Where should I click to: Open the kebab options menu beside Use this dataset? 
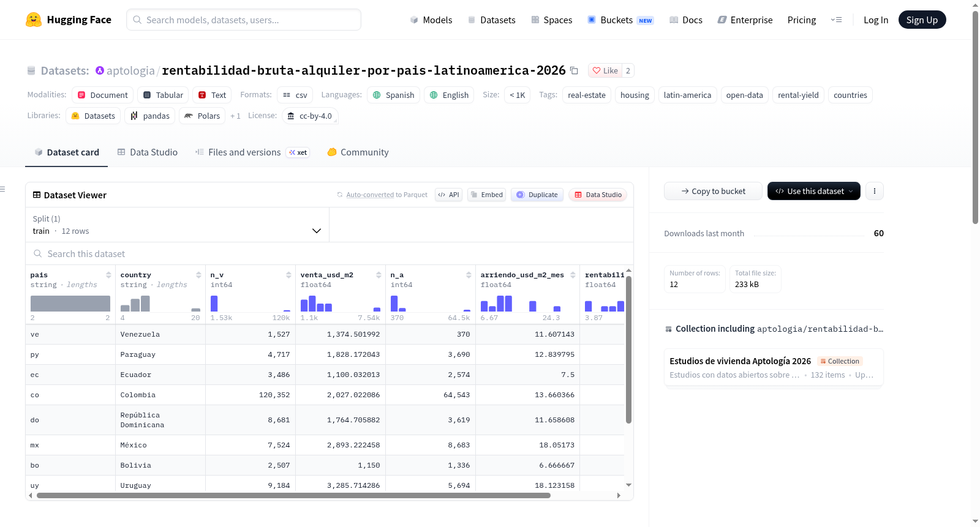(875, 191)
